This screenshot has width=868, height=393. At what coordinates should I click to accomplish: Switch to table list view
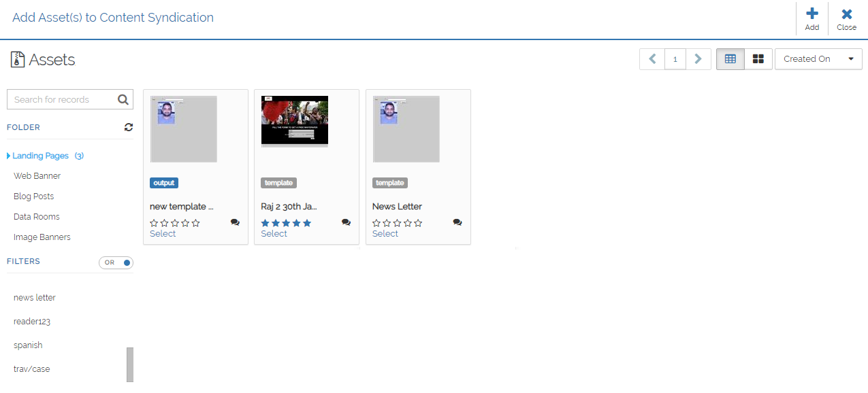(x=730, y=59)
